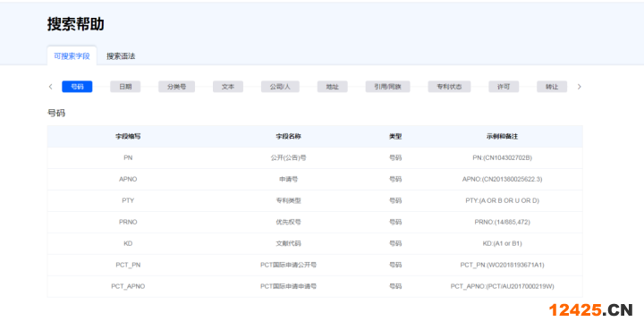Click the PCT_APNO row abbreviation
644x330 pixels.
point(128,286)
